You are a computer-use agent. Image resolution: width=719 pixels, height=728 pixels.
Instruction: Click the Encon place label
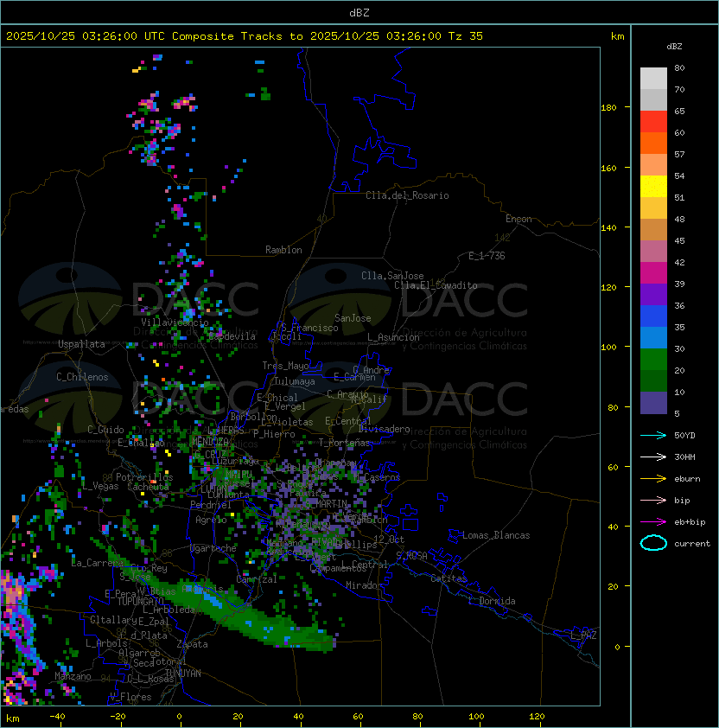coord(519,219)
